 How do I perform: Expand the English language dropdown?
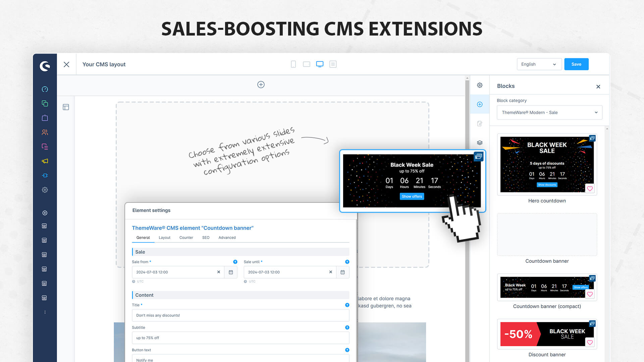tap(553, 64)
